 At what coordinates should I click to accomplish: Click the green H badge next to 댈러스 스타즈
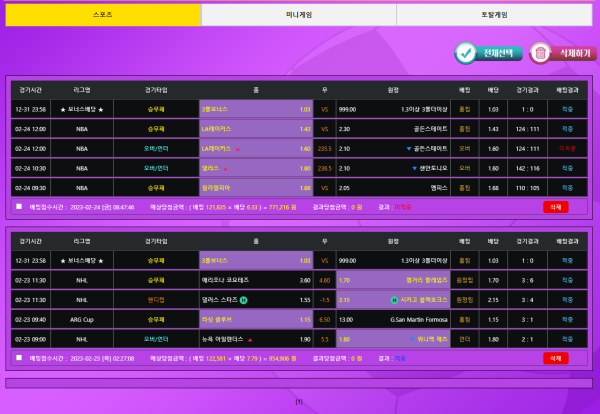click(x=244, y=299)
